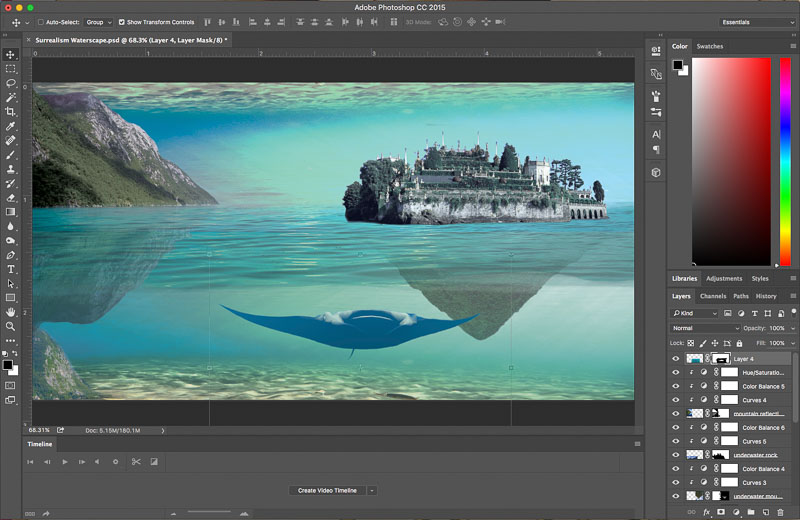This screenshot has width=800, height=520.
Task: Select the Healing Brush tool
Action: click(x=10, y=140)
